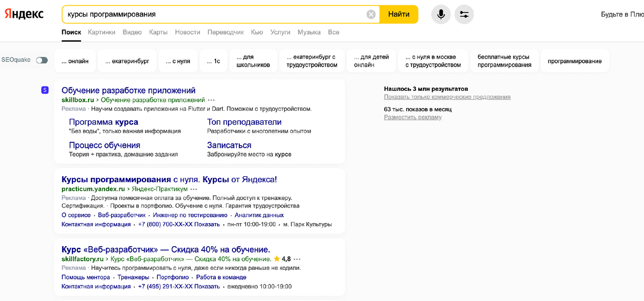Click 'Контактная информация' under skillfactory result
This screenshot has width=644, height=301.
[97, 286]
